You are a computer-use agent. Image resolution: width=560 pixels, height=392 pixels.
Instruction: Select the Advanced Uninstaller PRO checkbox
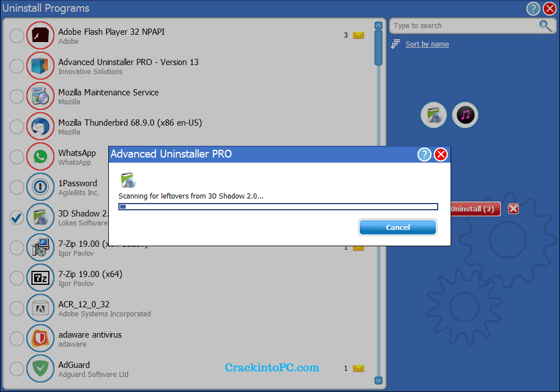coord(17,66)
